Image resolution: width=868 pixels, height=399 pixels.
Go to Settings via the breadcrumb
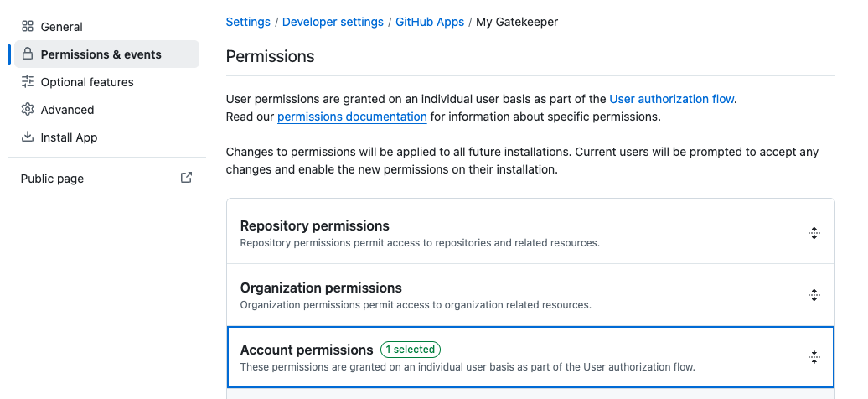pyautogui.click(x=248, y=22)
